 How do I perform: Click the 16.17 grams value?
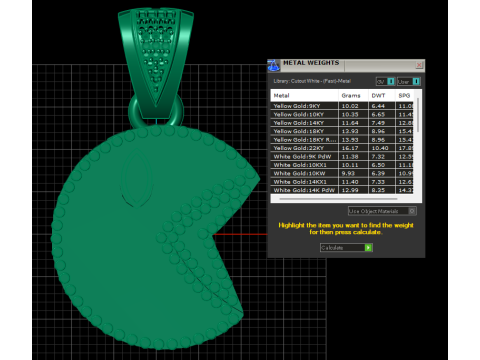point(350,148)
